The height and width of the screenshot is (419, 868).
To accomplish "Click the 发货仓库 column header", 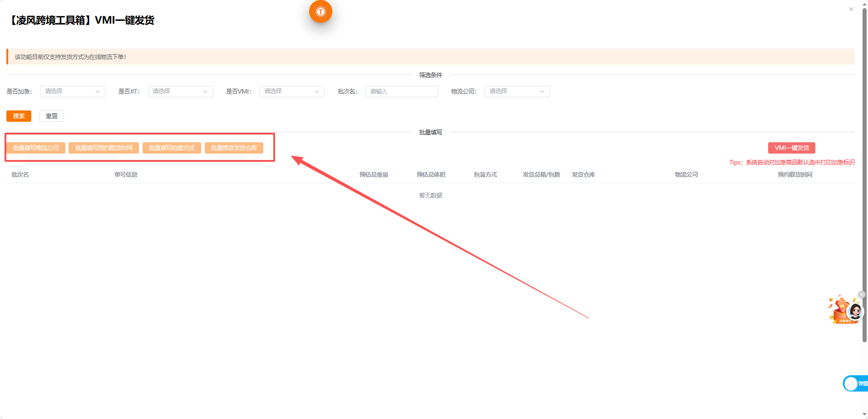I will click(583, 175).
